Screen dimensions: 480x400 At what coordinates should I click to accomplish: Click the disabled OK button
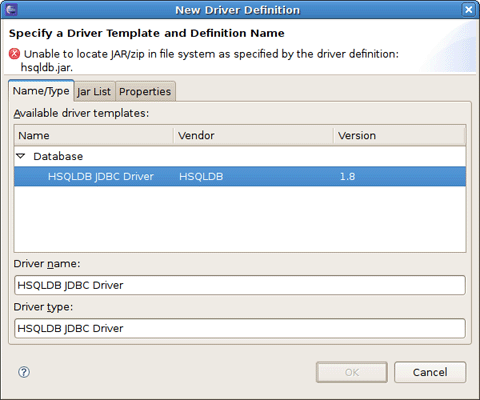click(352, 372)
